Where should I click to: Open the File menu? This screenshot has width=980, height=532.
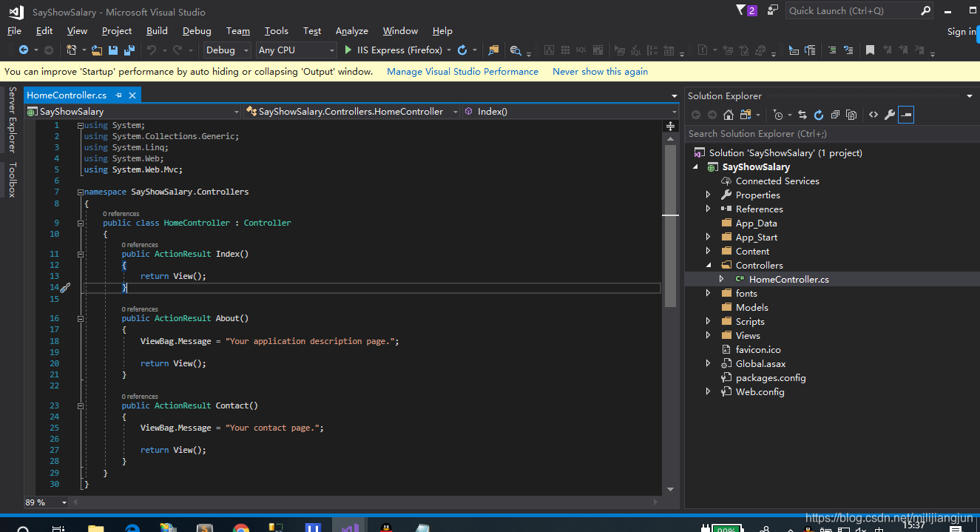click(14, 30)
